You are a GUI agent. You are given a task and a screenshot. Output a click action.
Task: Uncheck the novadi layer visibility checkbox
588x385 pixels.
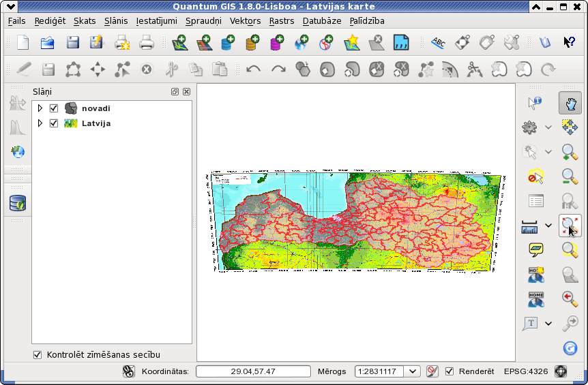(54, 108)
